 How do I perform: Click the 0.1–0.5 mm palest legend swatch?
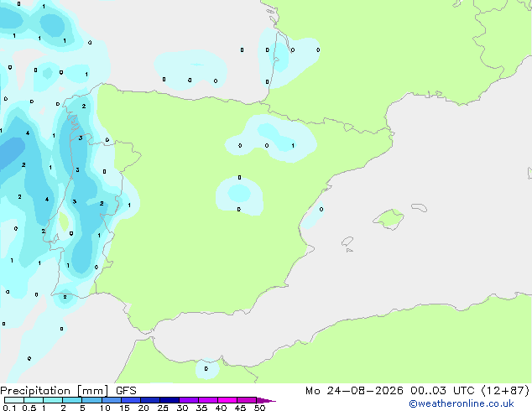[14, 400]
